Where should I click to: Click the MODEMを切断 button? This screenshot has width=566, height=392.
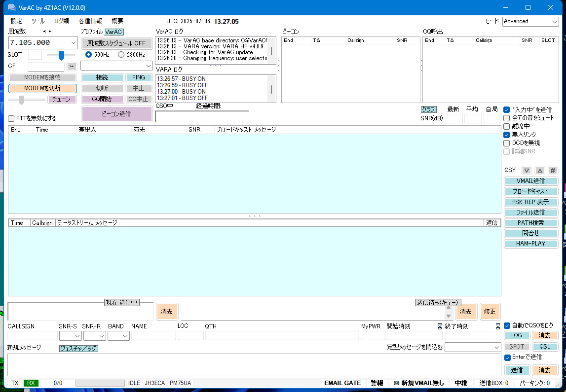point(42,88)
